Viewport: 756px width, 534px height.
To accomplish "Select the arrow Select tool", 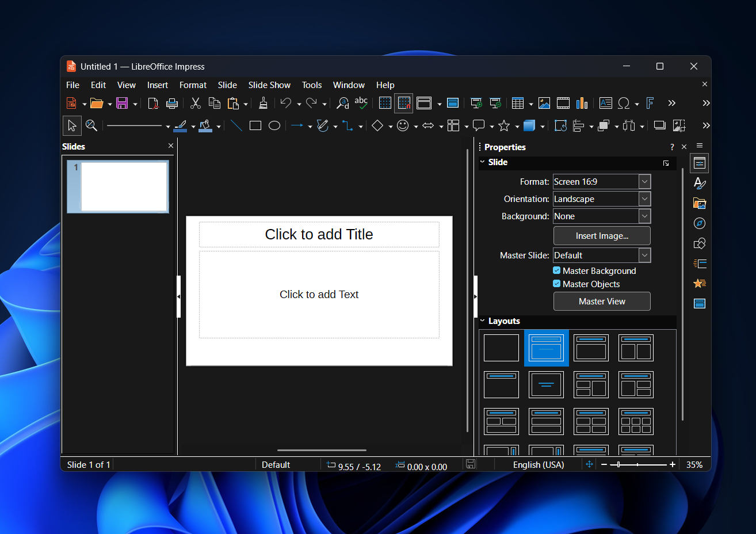I will [72, 125].
